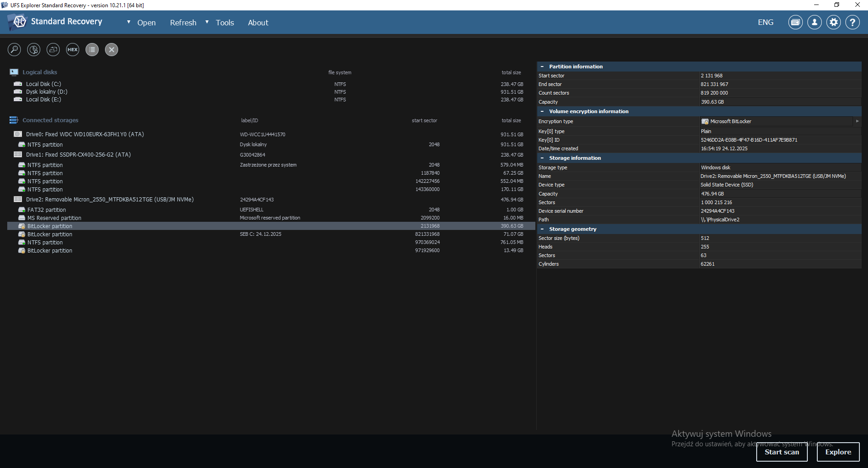
Task: Open the user account icon
Action: click(815, 22)
